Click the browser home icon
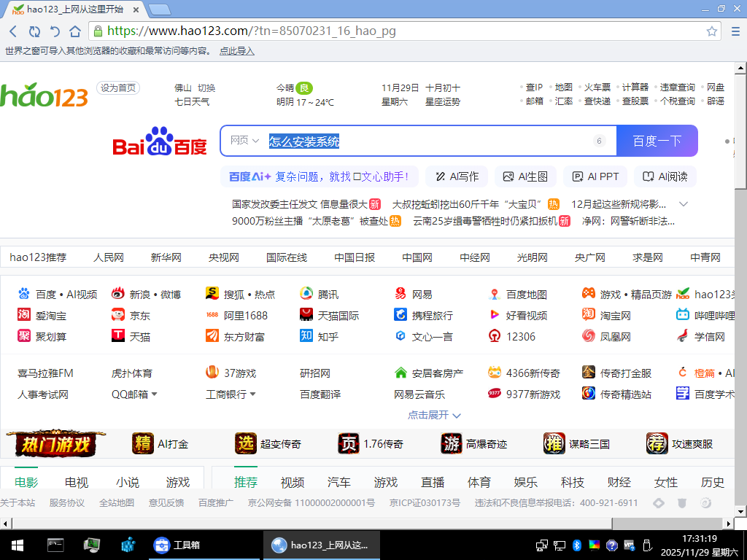This screenshot has height=560, width=747. (x=75, y=31)
